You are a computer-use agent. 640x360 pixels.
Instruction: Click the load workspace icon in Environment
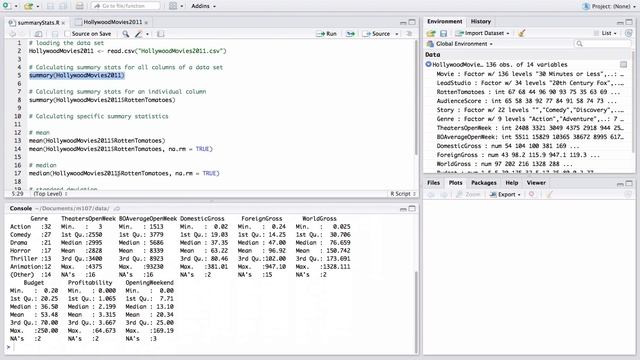[x=431, y=33]
